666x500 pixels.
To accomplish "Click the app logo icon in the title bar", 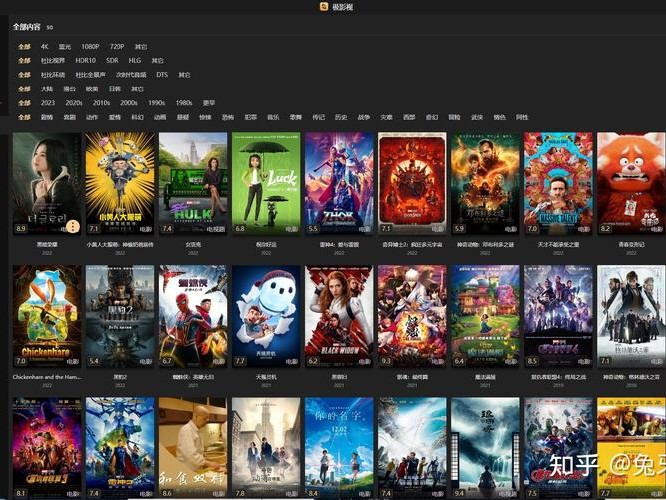I will (324, 6).
